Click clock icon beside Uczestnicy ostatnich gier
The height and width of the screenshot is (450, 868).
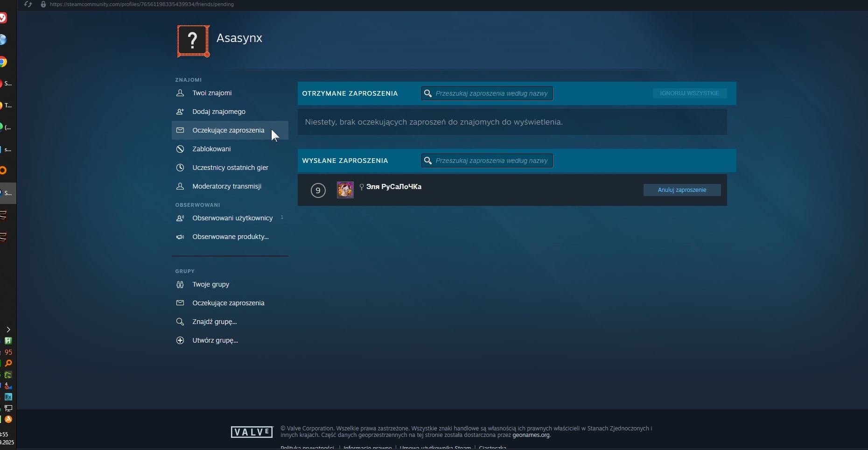(180, 168)
